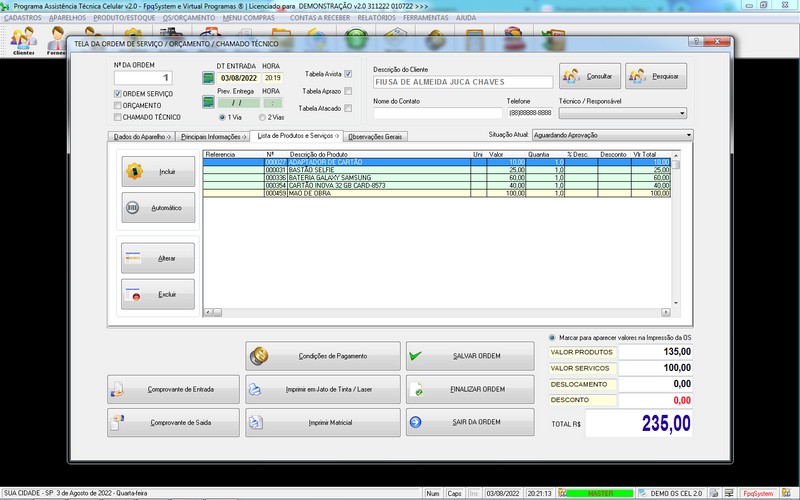Click the document icon on Imprimir Matricial

[x=256, y=422]
